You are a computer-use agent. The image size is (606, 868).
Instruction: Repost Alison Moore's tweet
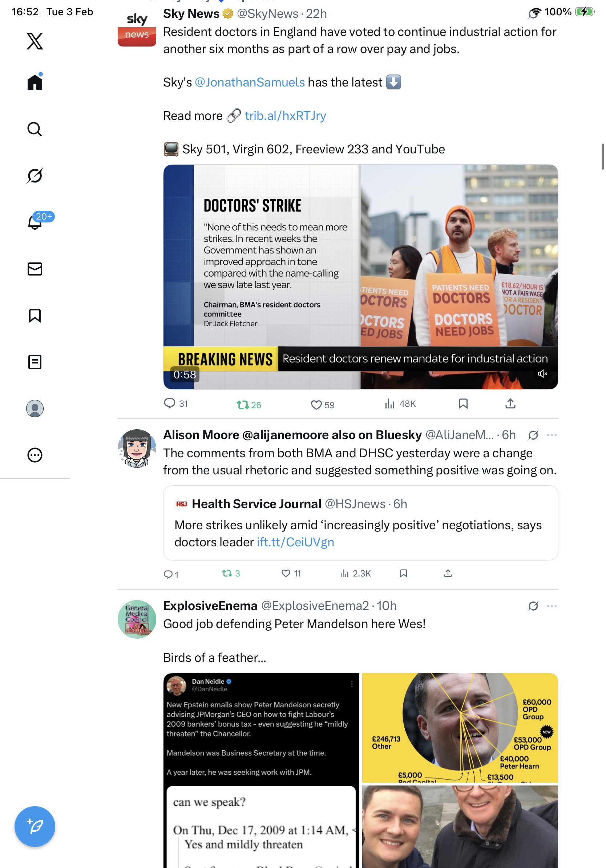(231, 573)
